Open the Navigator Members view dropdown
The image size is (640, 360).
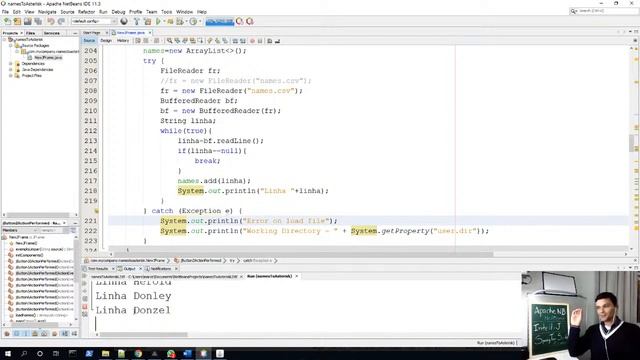20,231
